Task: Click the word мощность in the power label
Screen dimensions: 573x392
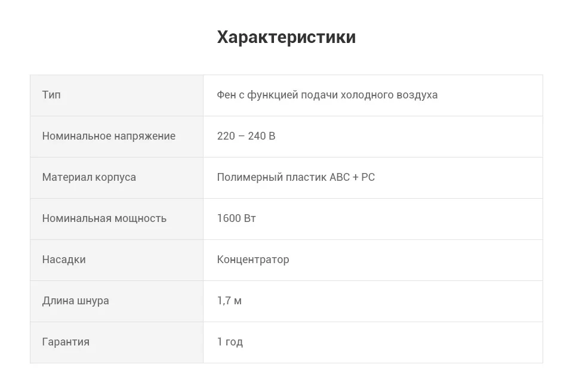Action: click(140, 219)
